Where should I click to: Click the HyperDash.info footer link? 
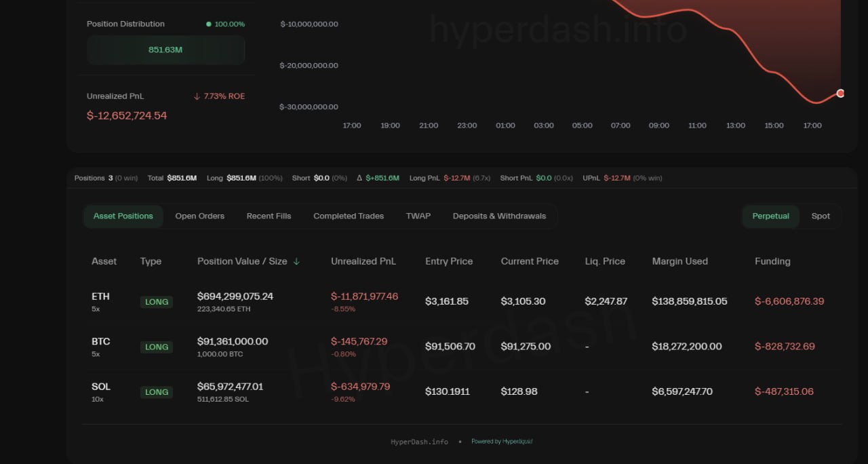(x=419, y=441)
